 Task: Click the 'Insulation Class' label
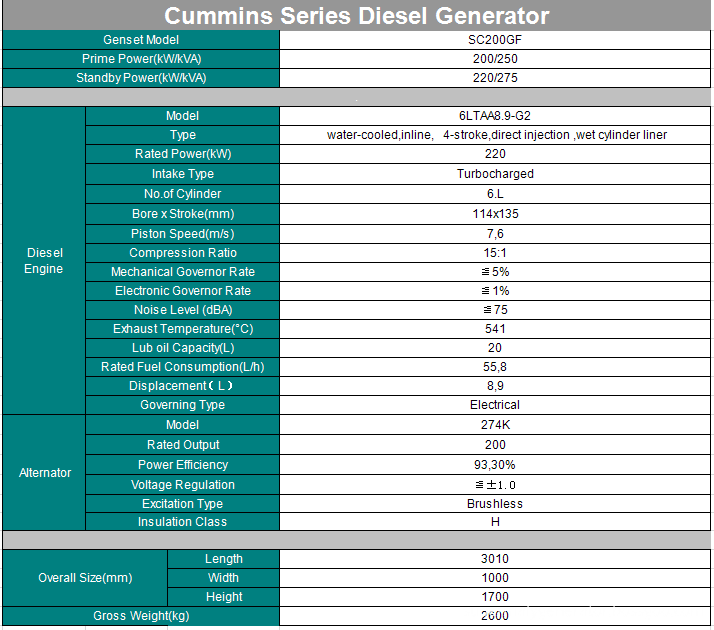183,522
